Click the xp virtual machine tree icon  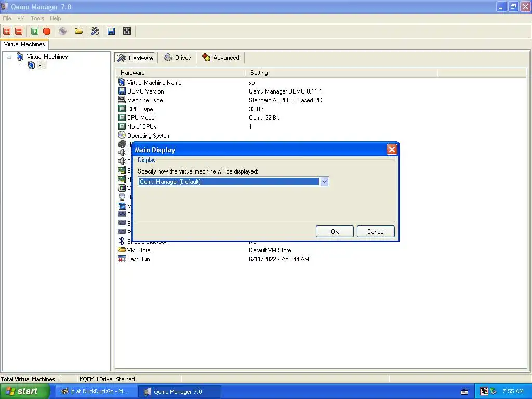(31, 65)
